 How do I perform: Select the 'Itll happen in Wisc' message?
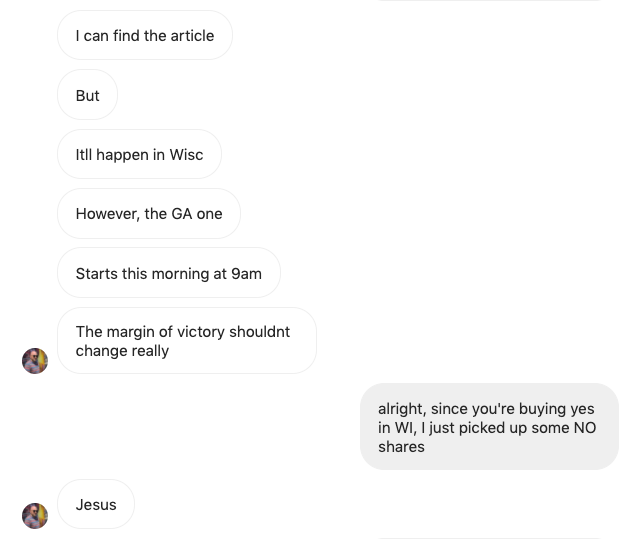pyautogui.click(x=139, y=155)
